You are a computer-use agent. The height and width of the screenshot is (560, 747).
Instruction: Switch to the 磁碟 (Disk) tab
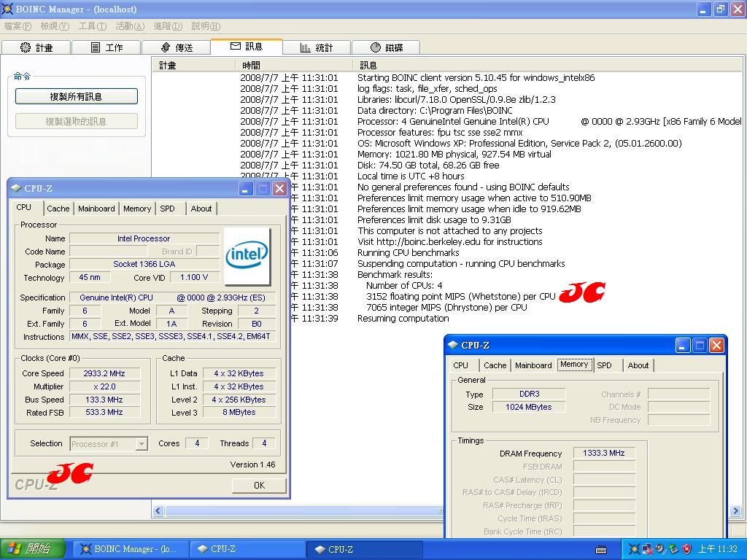point(386,47)
